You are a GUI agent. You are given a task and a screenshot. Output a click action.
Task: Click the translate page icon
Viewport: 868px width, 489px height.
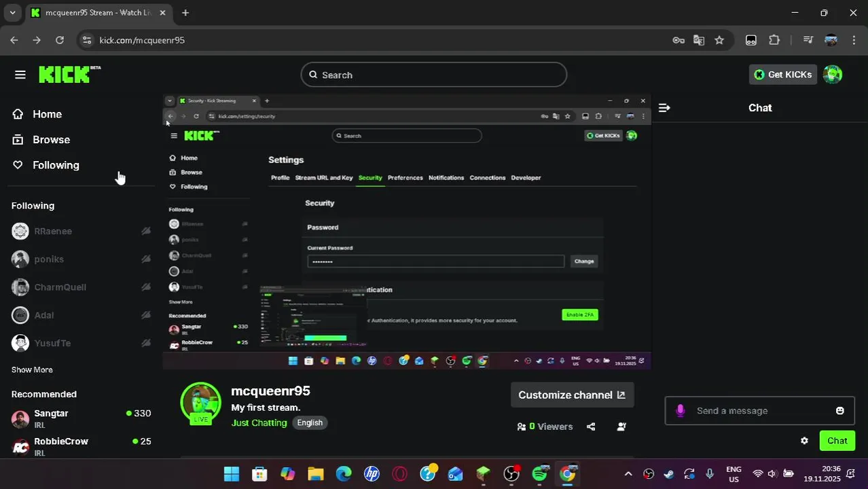(x=699, y=40)
